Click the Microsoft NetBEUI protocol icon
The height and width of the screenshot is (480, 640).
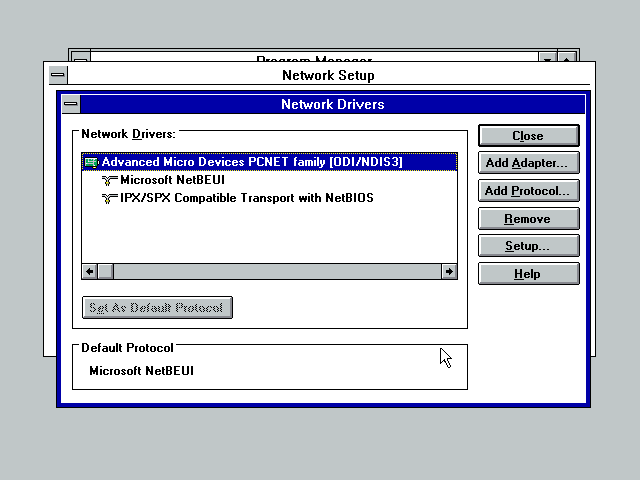pyautogui.click(x=109, y=180)
